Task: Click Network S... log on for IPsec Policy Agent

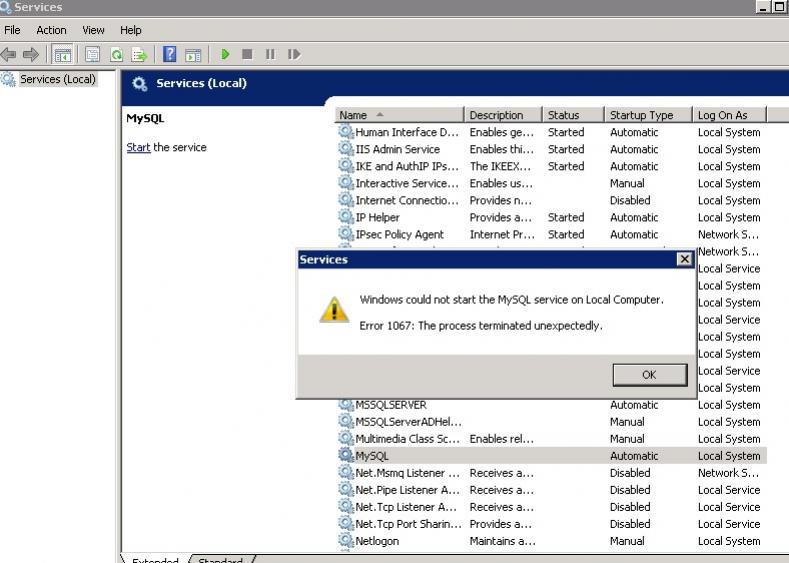Action: tap(728, 235)
